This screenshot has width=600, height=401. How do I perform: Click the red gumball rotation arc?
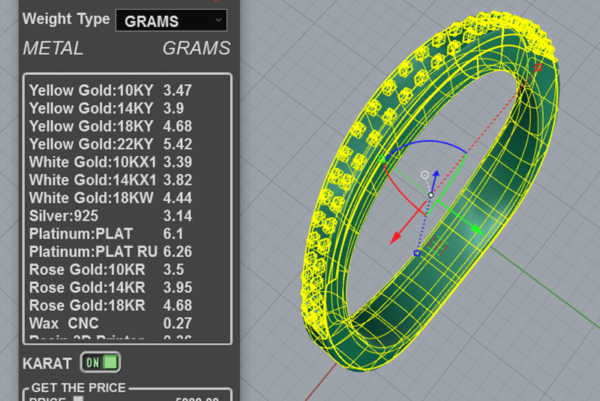(x=398, y=191)
